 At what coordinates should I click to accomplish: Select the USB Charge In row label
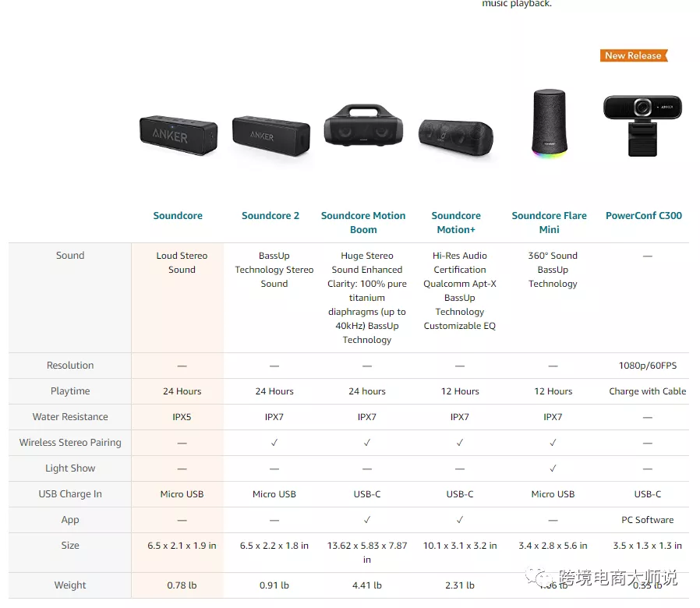pos(70,493)
